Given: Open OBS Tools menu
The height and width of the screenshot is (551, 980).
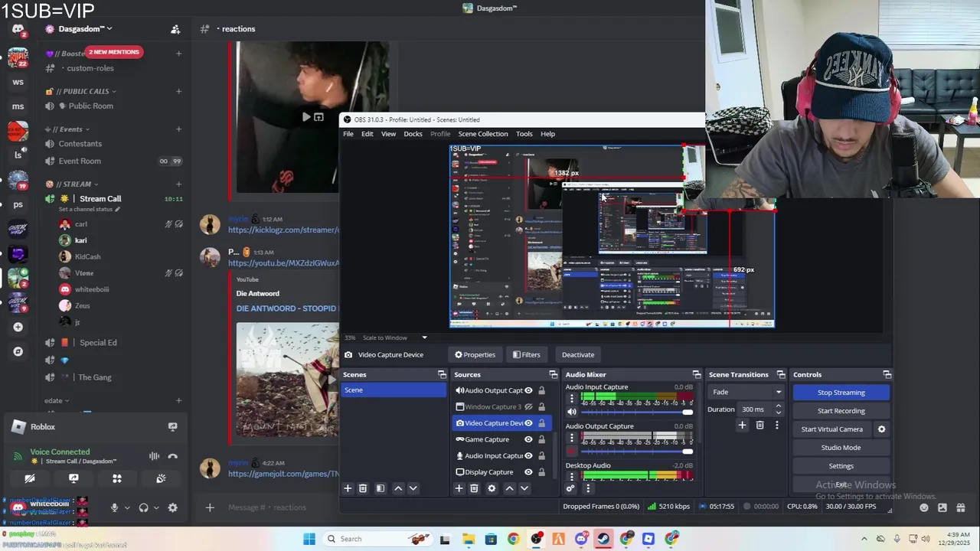Looking at the screenshot, I should (524, 134).
